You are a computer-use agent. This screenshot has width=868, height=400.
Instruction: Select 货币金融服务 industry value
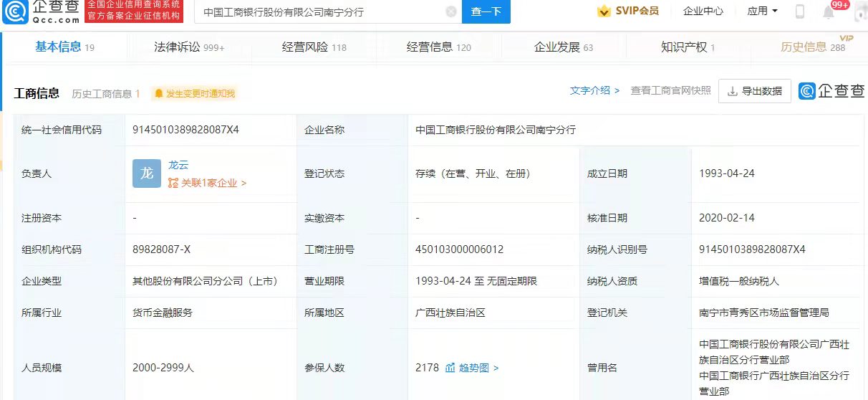[x=163, y=313]
